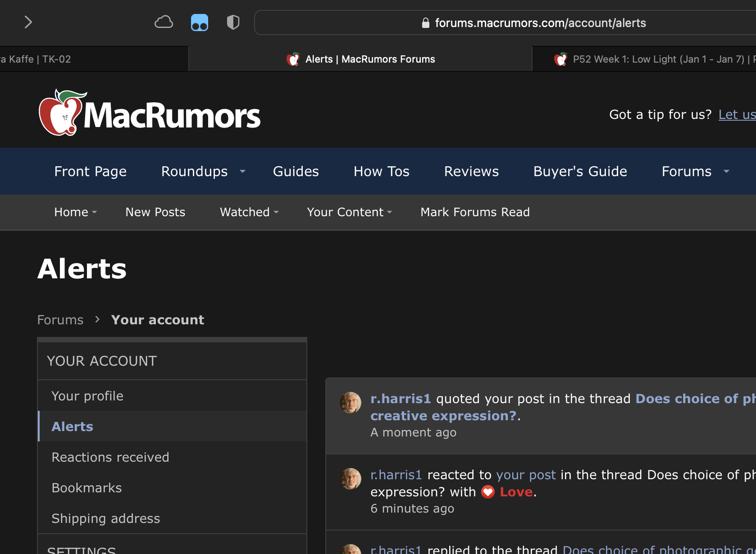Click the 'Let us' tip link
The image size is (756, 554).
coord(737,114)
